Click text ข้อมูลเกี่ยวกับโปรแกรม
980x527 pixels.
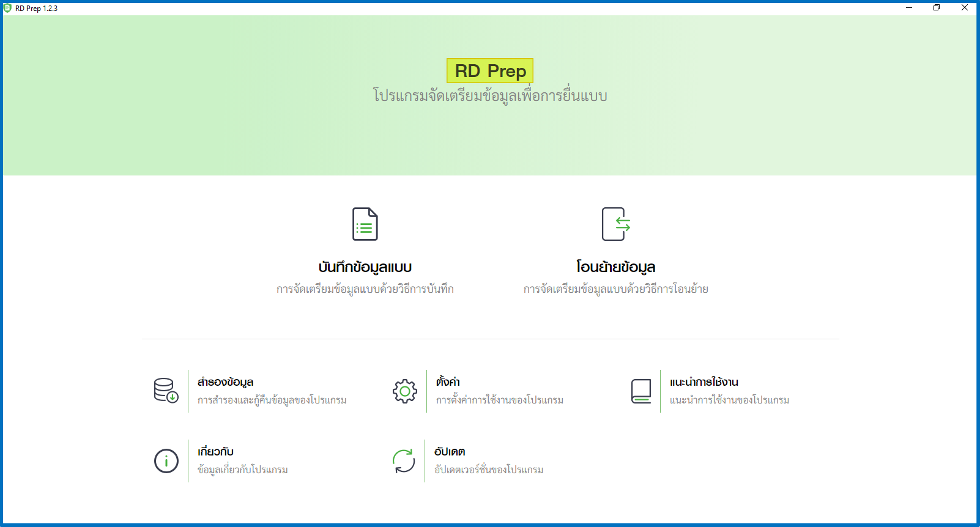(242, 470)
